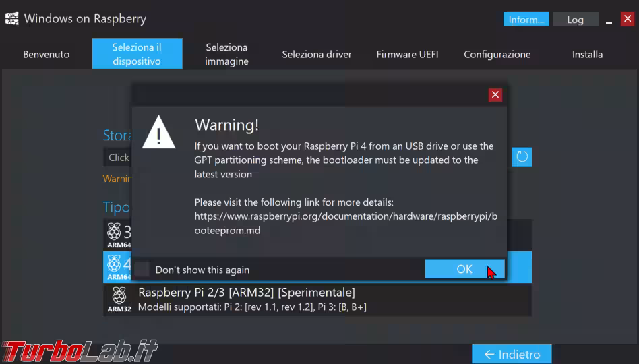Click the "Warning!" dialog heading
Screen dimensions: 639x364
[226, 125]
